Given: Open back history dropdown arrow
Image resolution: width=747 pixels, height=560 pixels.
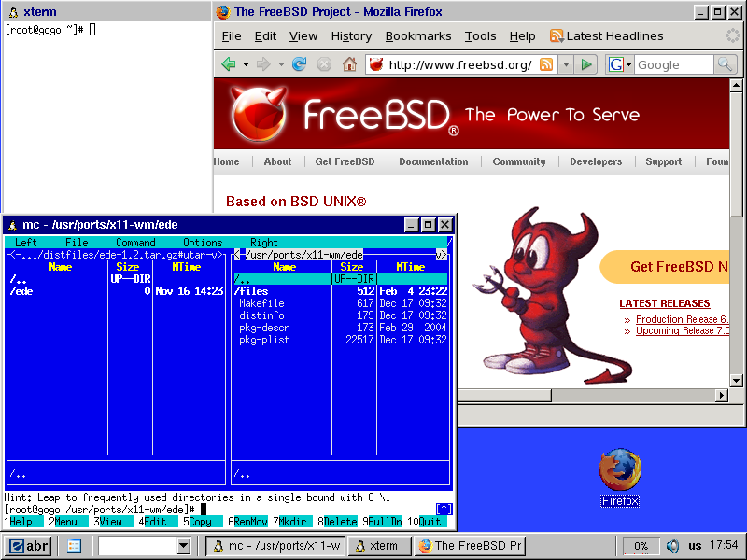Looking at the screenshot, I should pos(246,64).
